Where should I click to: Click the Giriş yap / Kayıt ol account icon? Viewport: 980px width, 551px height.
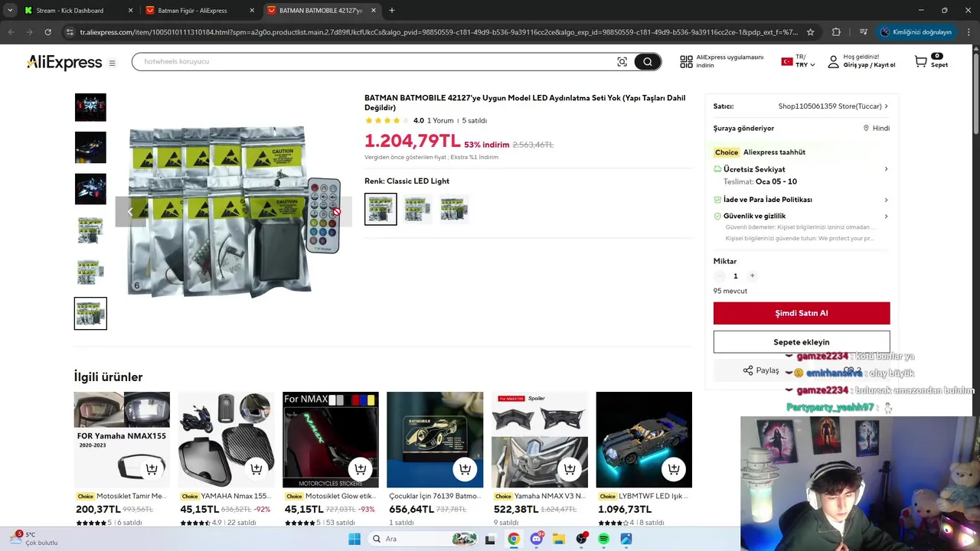[x=833, y=62]
